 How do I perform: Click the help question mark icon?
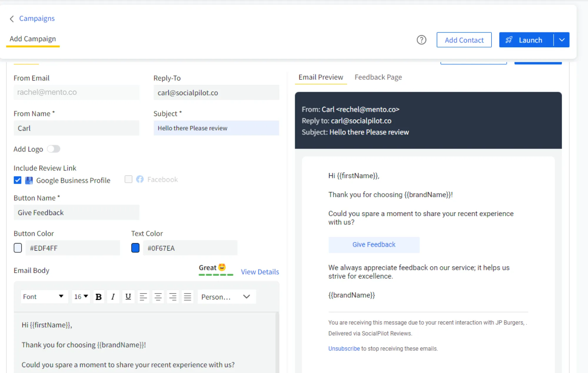421,40
